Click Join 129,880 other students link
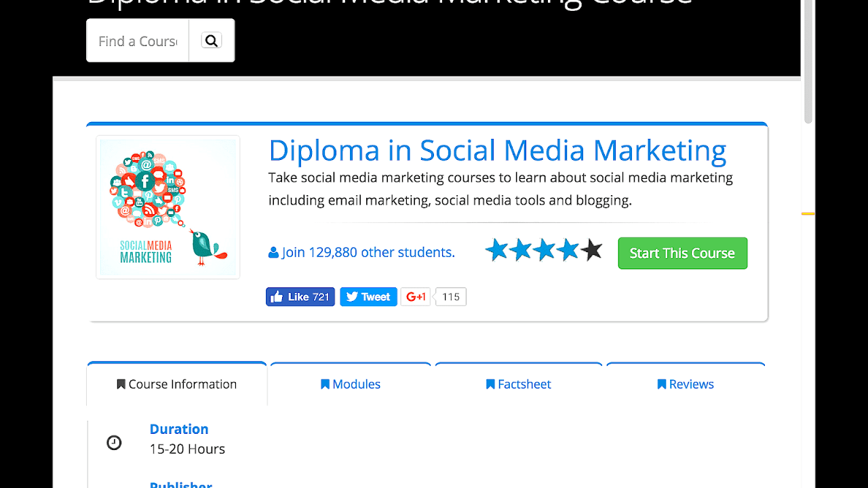Screen dimensions: 868x488 click(368, 253)
